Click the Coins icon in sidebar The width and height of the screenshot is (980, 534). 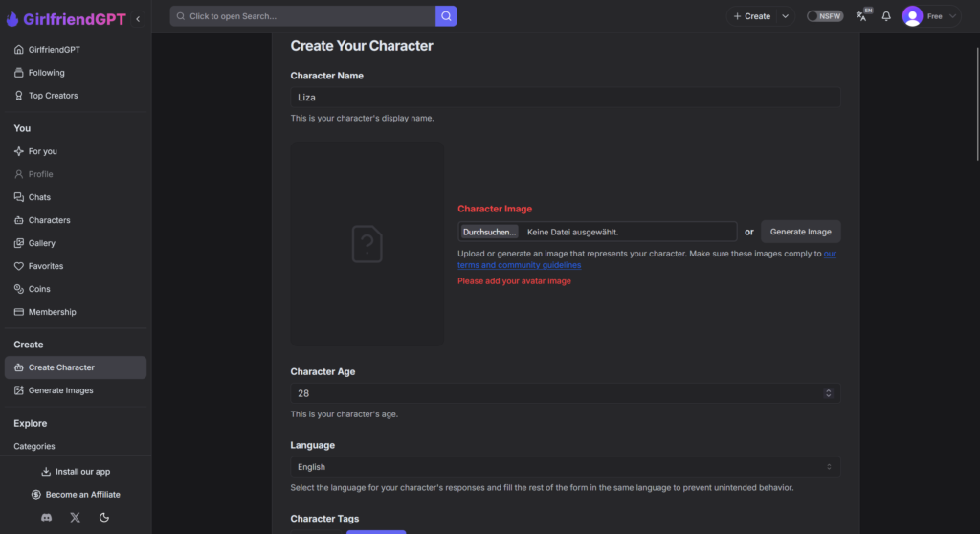tap(19, 289)
